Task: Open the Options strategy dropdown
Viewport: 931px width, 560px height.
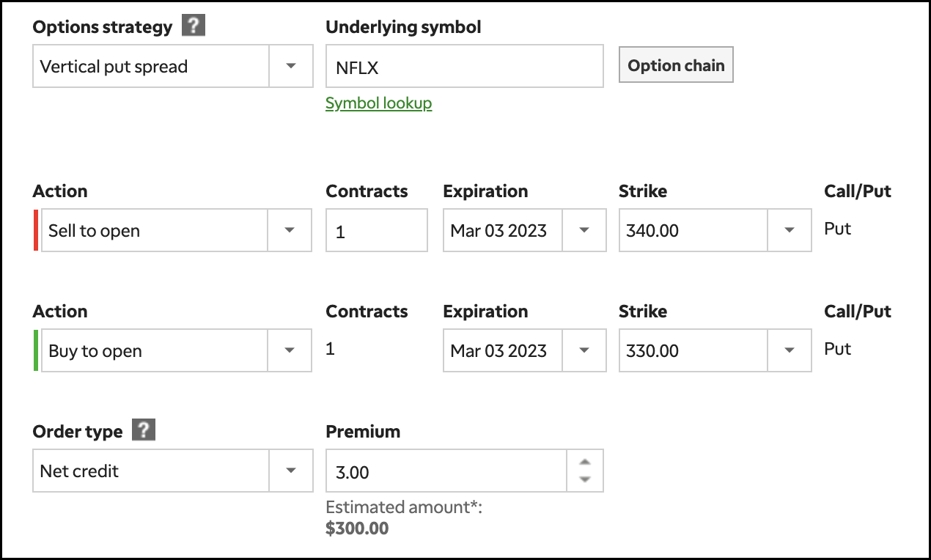Action: click(x=291, y=66)
